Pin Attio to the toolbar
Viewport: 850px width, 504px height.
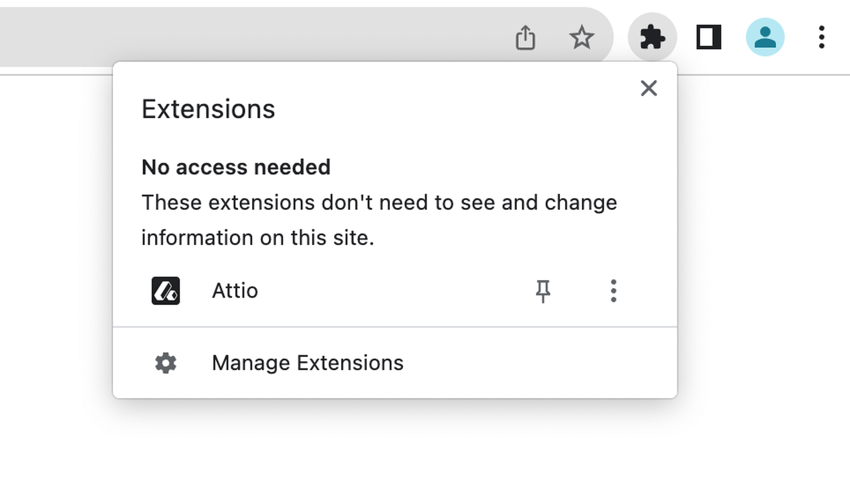543,291
